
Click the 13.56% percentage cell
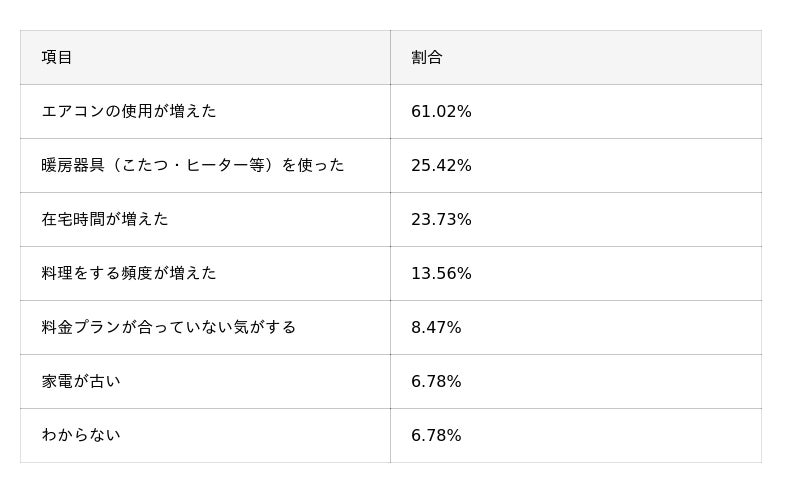coord(441,274)
